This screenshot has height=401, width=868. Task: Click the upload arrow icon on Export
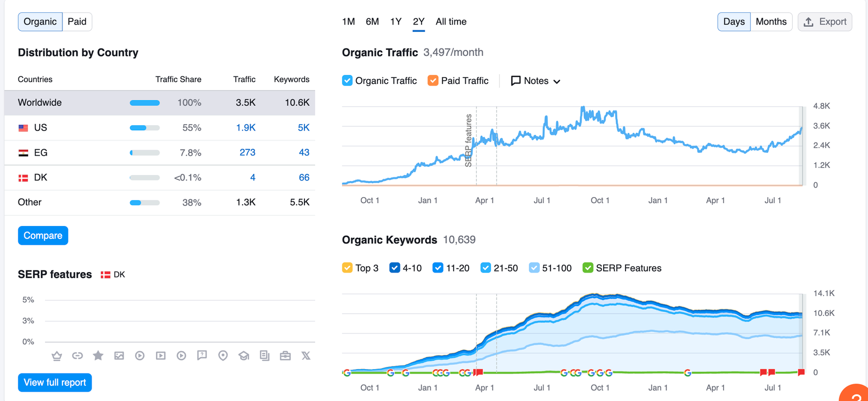pos(808,22)
